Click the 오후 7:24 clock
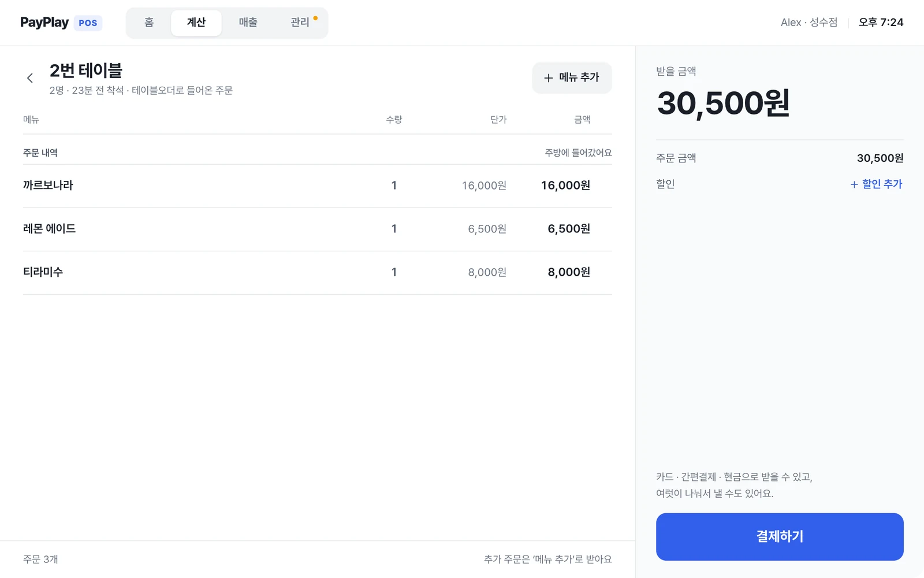This screenshot has width=924, height=578. (881, 23)
